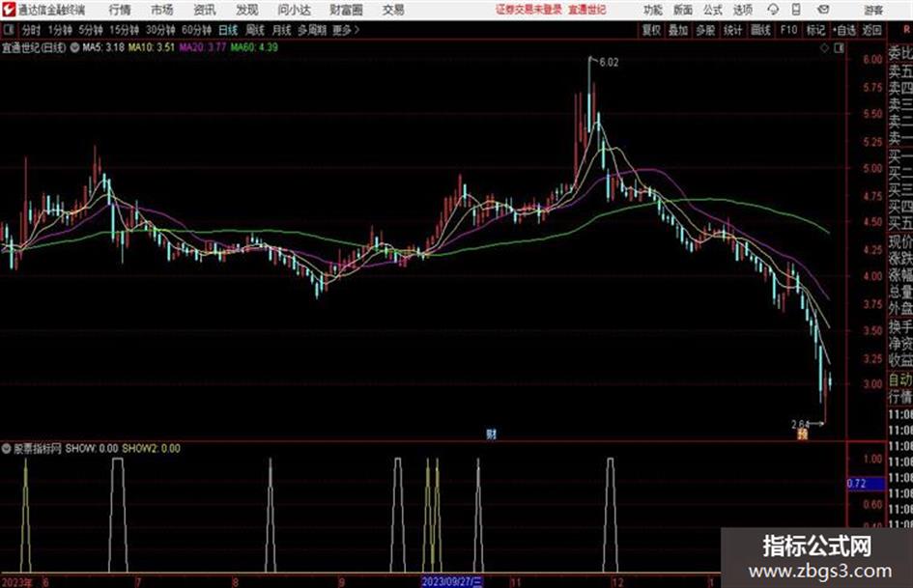Switch to 5分钟 period tab

click(91, 30)
